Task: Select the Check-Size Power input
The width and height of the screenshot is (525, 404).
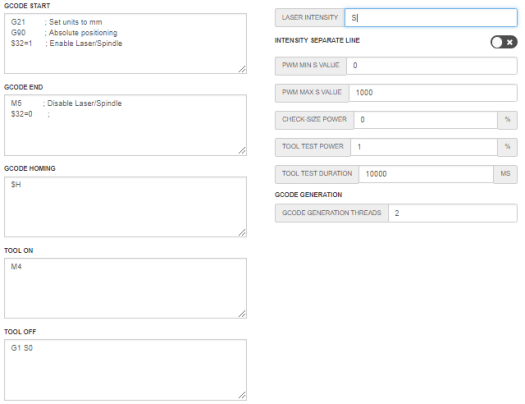Action: (x=426, y=120)
